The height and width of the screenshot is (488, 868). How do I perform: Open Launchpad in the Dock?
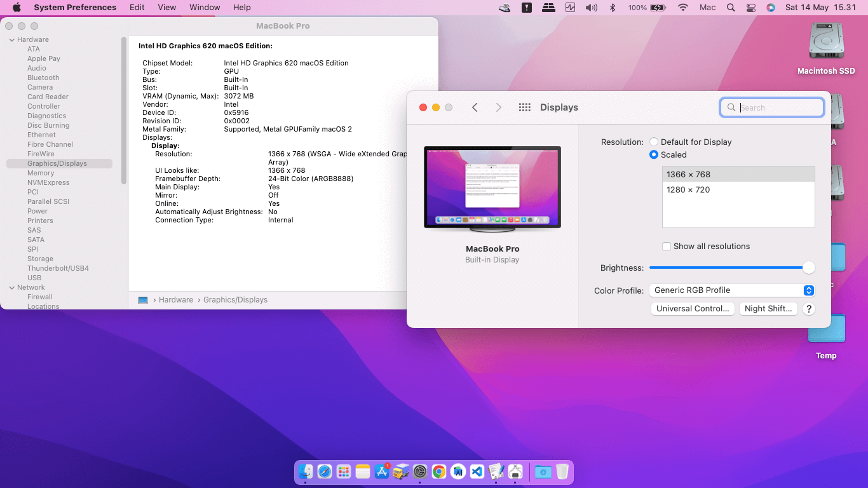[x=344, y=471]
